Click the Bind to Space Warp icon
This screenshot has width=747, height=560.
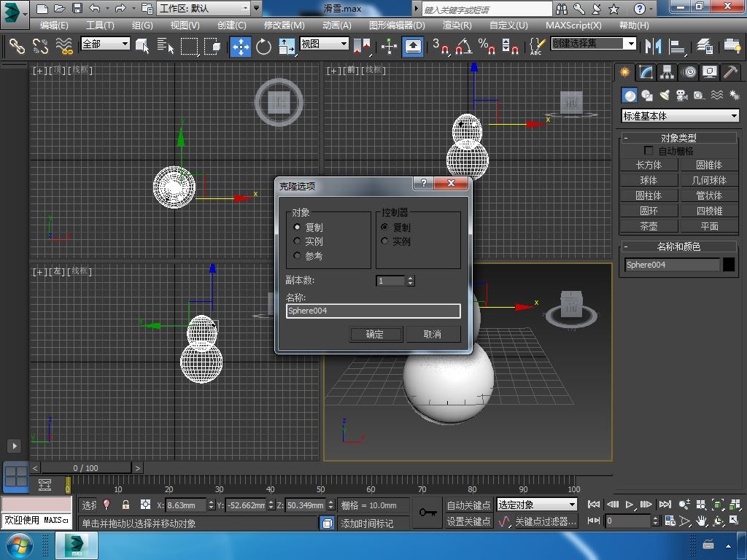pyautogui.click(x=64, y=46)
